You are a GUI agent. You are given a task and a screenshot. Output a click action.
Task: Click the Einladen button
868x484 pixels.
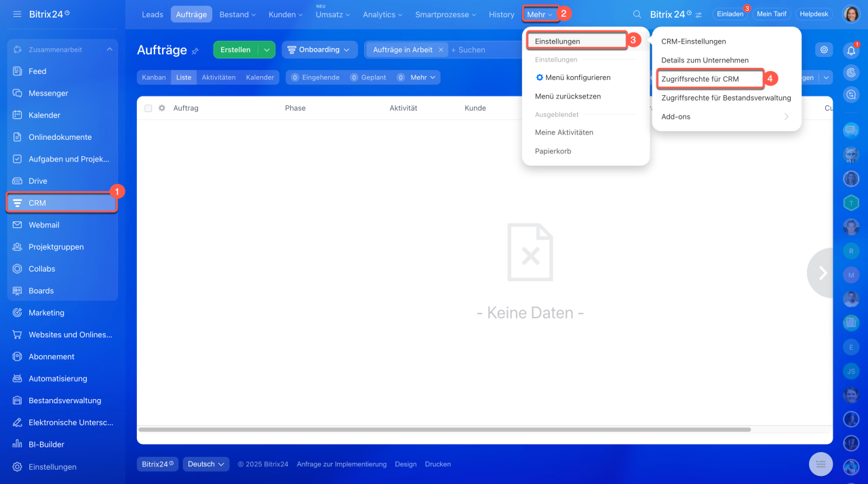pyautogui.click(x=730, y=14)
